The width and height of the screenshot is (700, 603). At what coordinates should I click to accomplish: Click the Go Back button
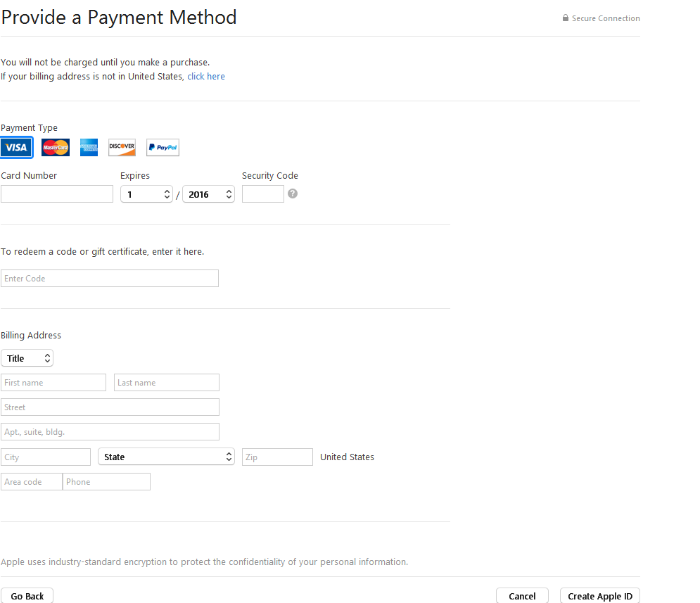point(27,596)
